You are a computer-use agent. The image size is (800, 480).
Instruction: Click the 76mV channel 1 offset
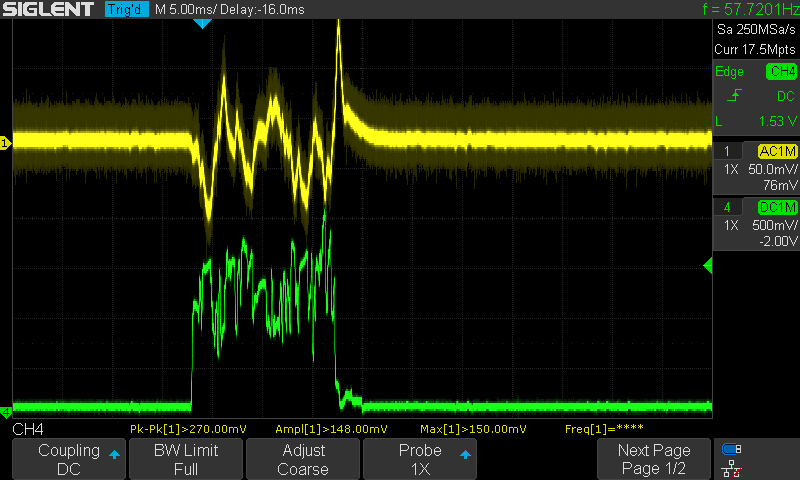tap(780, 185)
